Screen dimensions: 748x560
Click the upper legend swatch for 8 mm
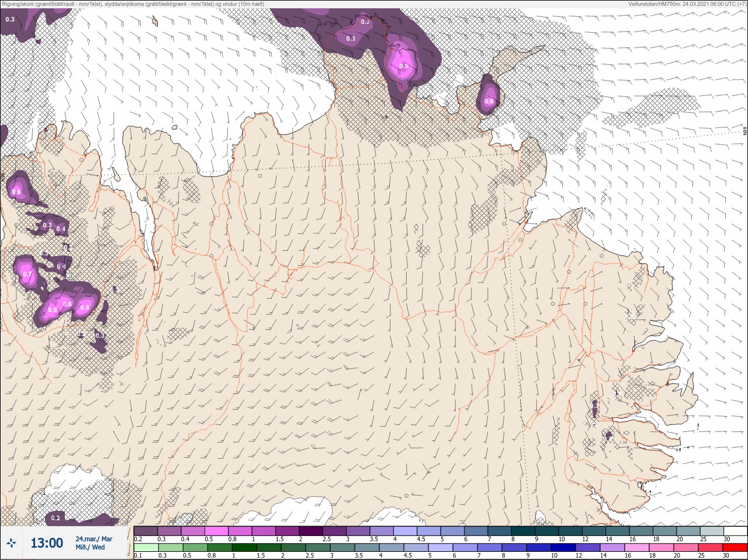(x=524, y=531)
